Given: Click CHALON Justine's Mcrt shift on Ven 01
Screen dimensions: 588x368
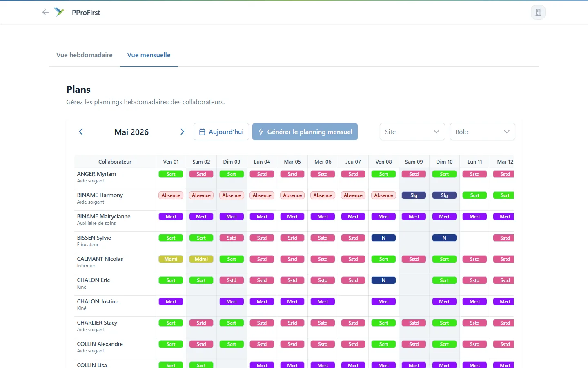Looking at the screenshot, I should coord(171,302).
